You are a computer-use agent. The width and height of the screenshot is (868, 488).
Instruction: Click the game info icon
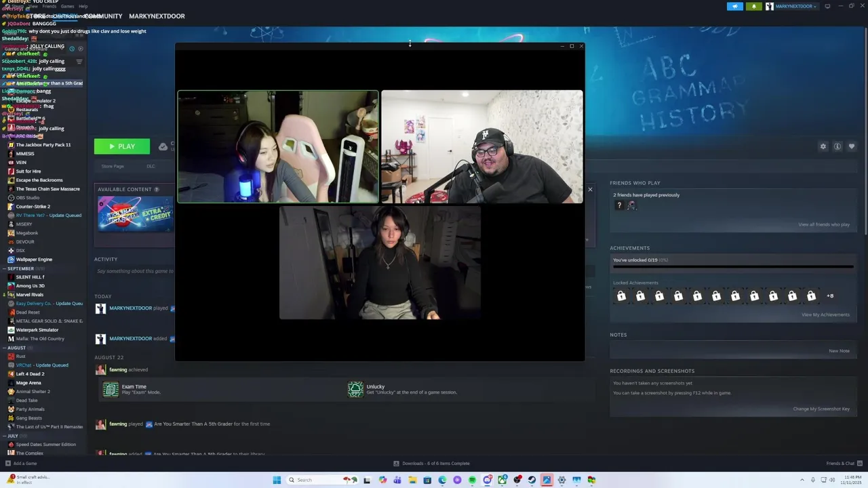click(x=837, y=146)
